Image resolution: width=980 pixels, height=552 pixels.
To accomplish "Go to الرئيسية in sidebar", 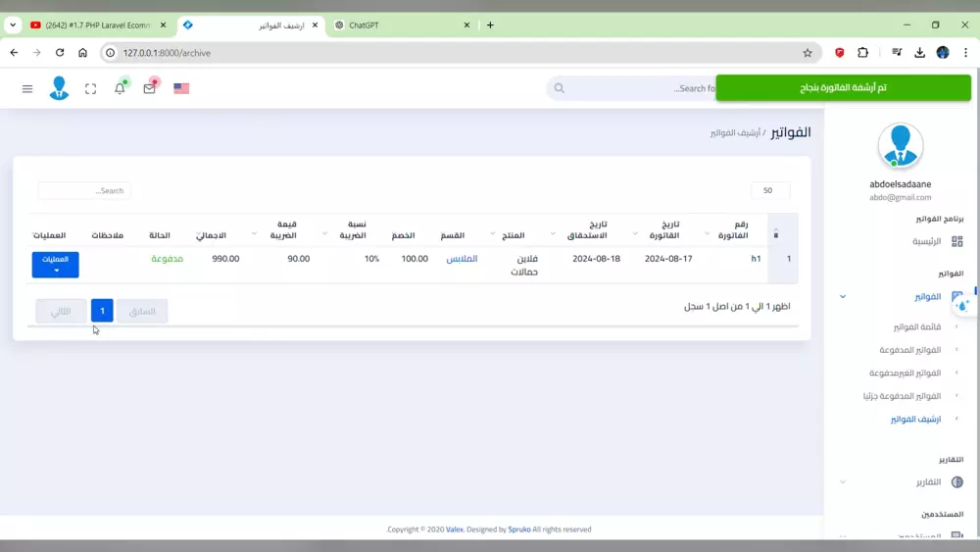I will (x=926, y=241).
